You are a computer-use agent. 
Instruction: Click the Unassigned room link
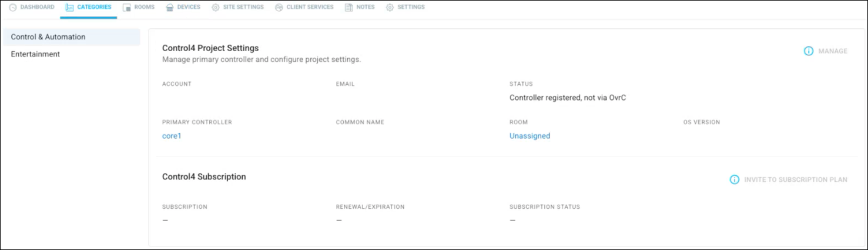529,136
